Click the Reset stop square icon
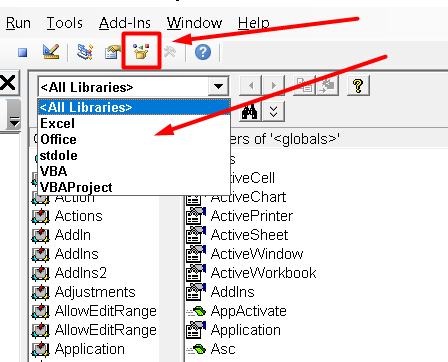Screen dimensions: 448x362 tap(23, 52)
